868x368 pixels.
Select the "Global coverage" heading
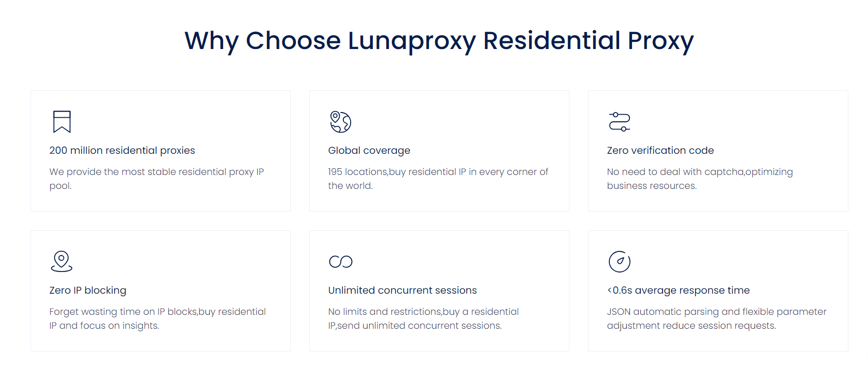[x=369, y=150]
